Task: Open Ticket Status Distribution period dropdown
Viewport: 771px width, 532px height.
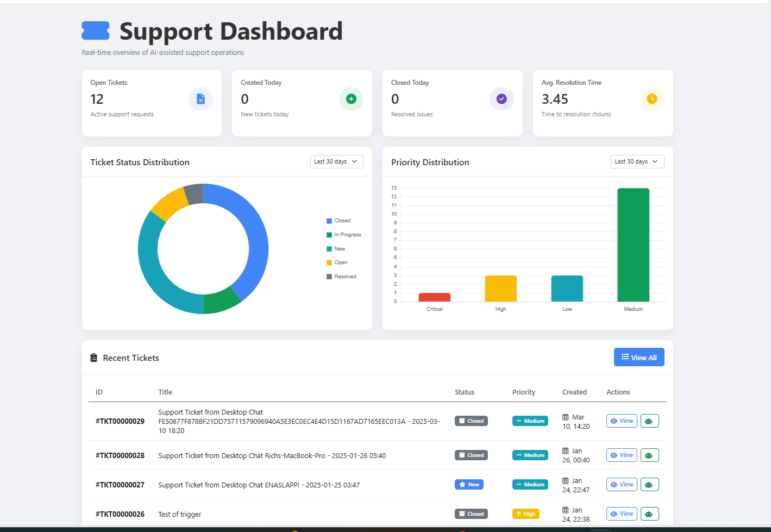Action: click(336, 161)
